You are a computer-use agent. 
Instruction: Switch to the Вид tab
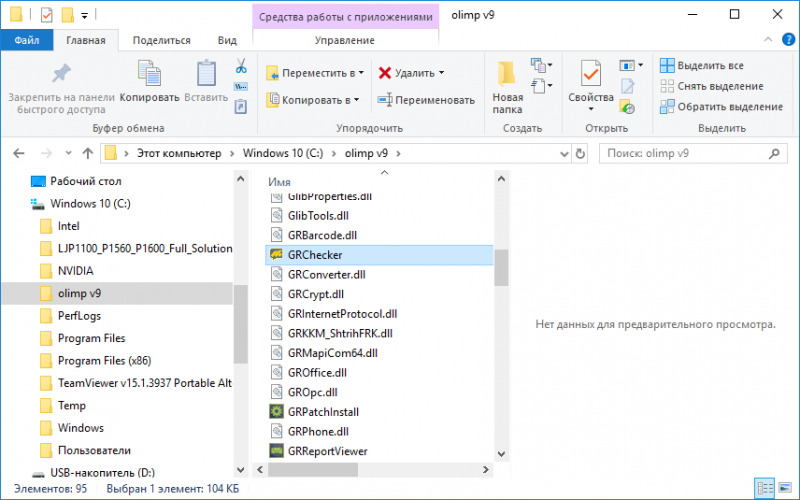pyautogui.click(x=227, y=40)
